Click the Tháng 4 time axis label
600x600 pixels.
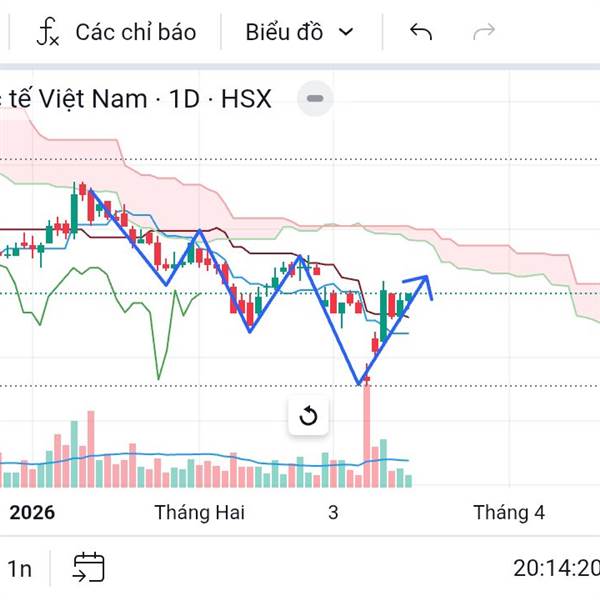pos(509,513)
